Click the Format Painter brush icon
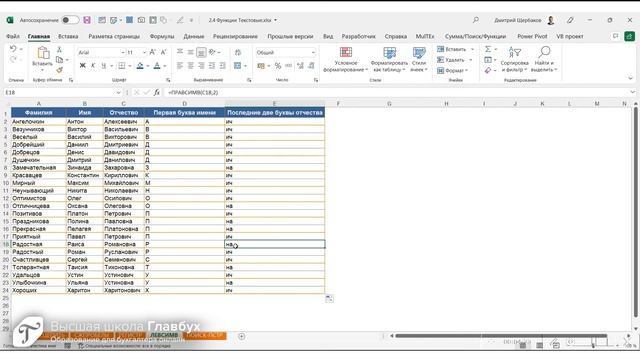This screenshot has width=640, height=360. coord(60,70)
